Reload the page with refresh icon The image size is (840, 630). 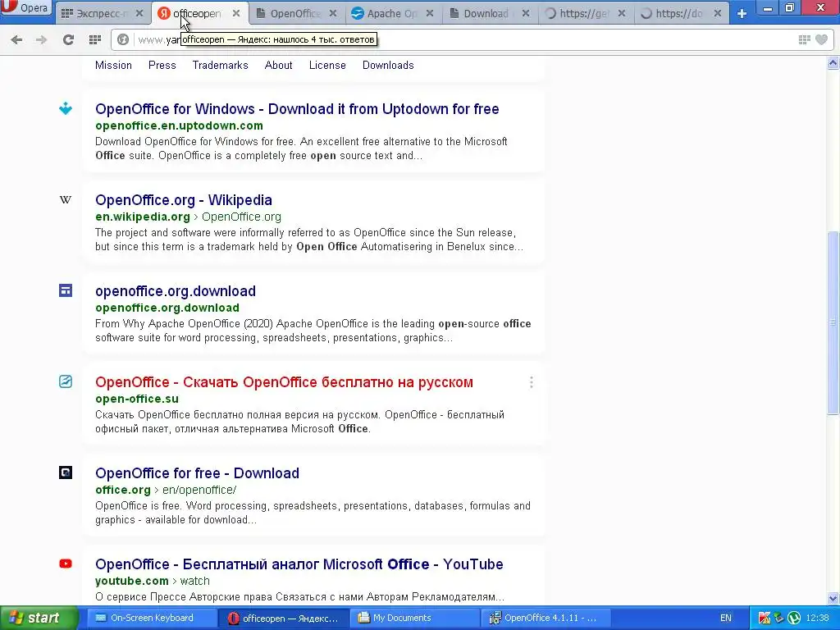coord(68,39)
